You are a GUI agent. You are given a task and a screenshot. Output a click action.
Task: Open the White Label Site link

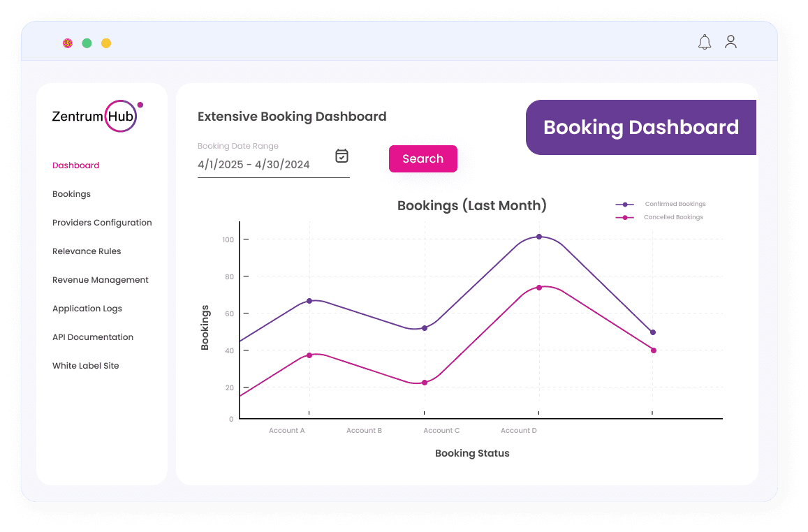coord(85,365)
